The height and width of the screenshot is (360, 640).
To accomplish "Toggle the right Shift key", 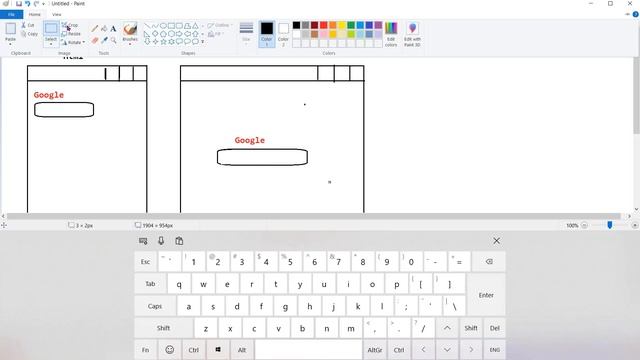I will (471, 328).
